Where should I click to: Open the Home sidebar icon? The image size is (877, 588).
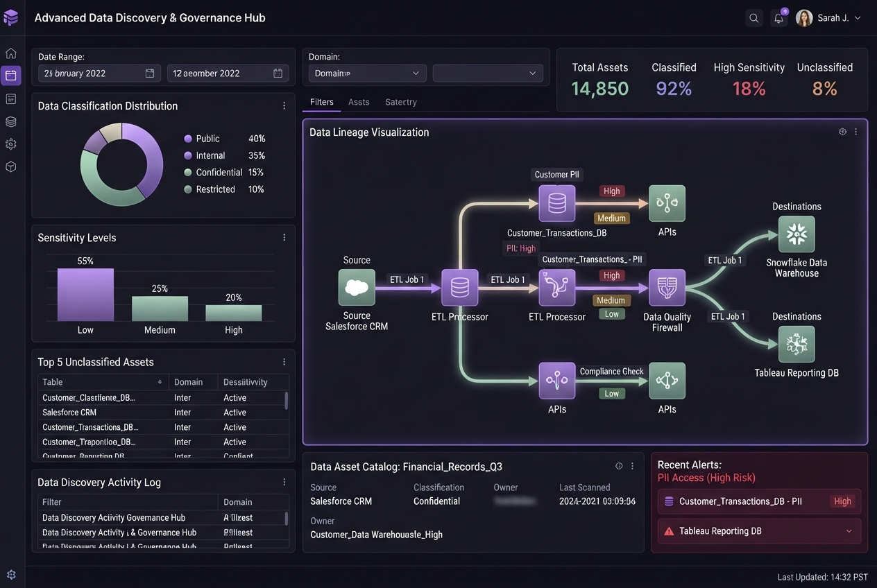point(11,53)
